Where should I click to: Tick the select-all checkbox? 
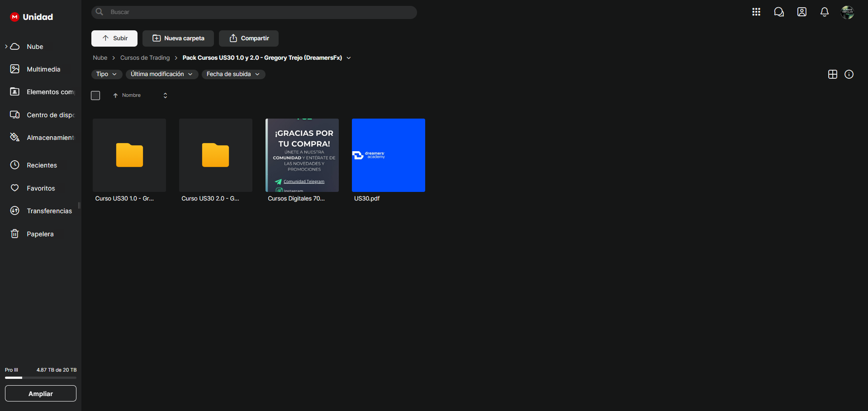tap(95, 96)
